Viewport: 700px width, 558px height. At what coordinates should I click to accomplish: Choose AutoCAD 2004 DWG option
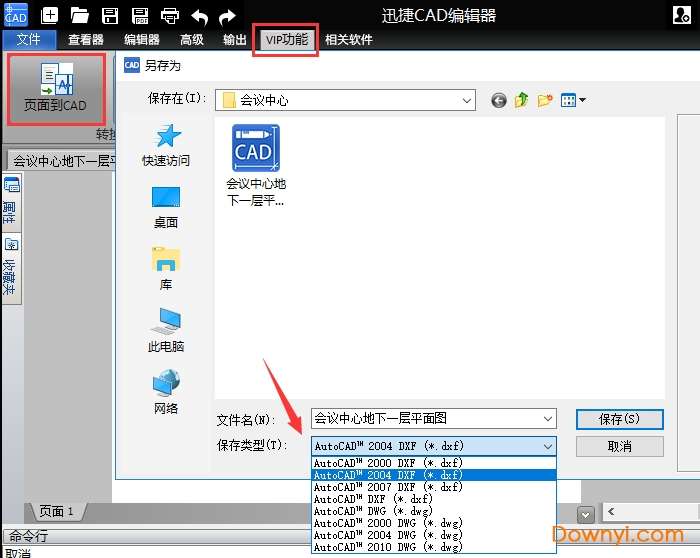pos(434,535)
